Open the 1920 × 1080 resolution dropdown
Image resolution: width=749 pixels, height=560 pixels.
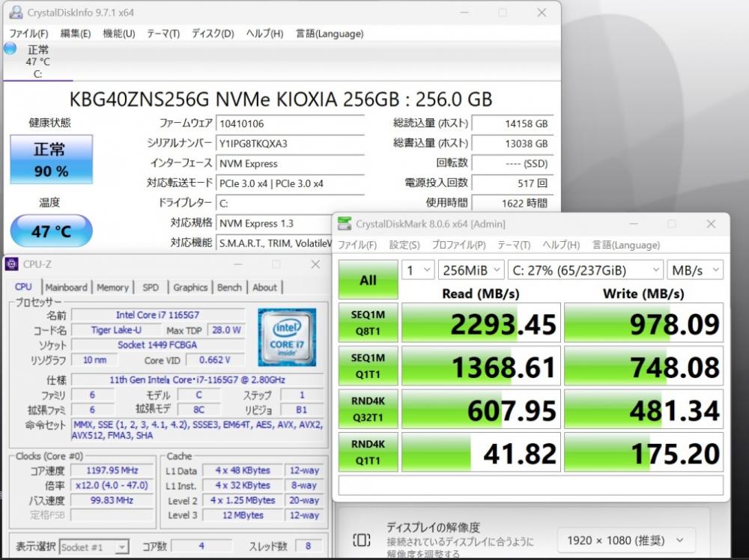(x=626, y=541)
